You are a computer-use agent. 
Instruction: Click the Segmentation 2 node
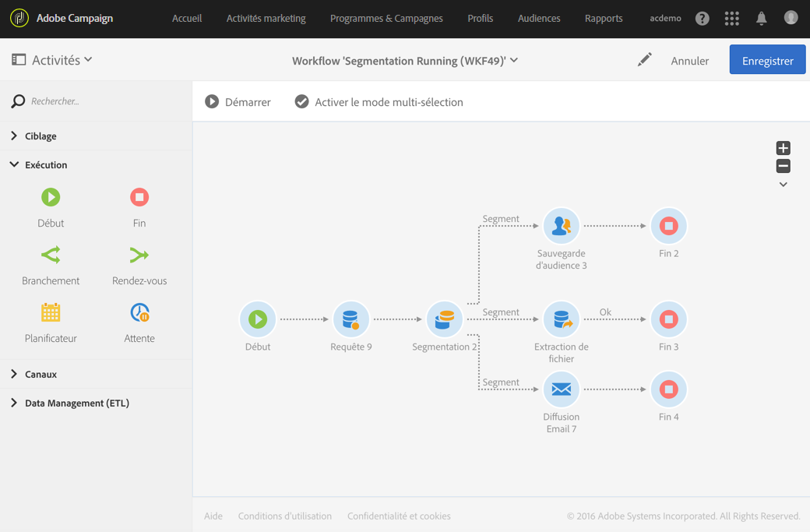(444, 319)
